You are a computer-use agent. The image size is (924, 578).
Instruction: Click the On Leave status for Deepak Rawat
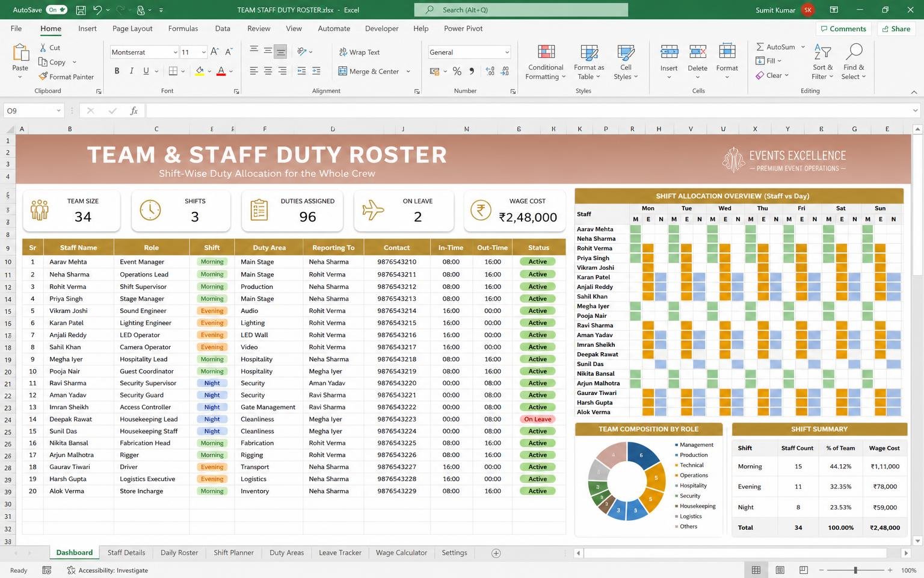pyautogui.click(x=538, y=419)
